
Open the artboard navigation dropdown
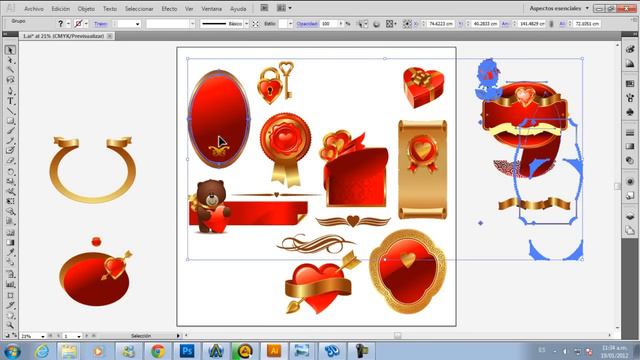tap(79, 336)
